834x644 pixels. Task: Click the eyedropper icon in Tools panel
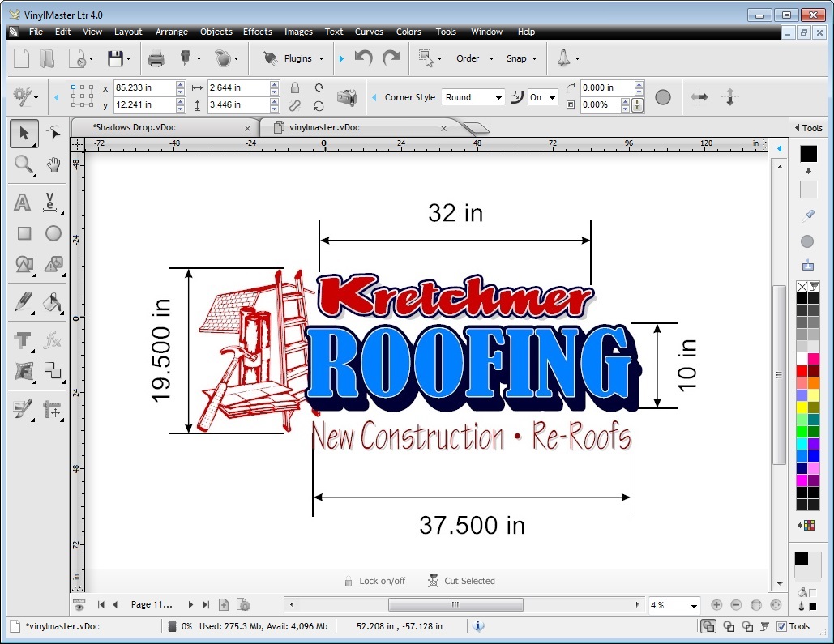808,215
